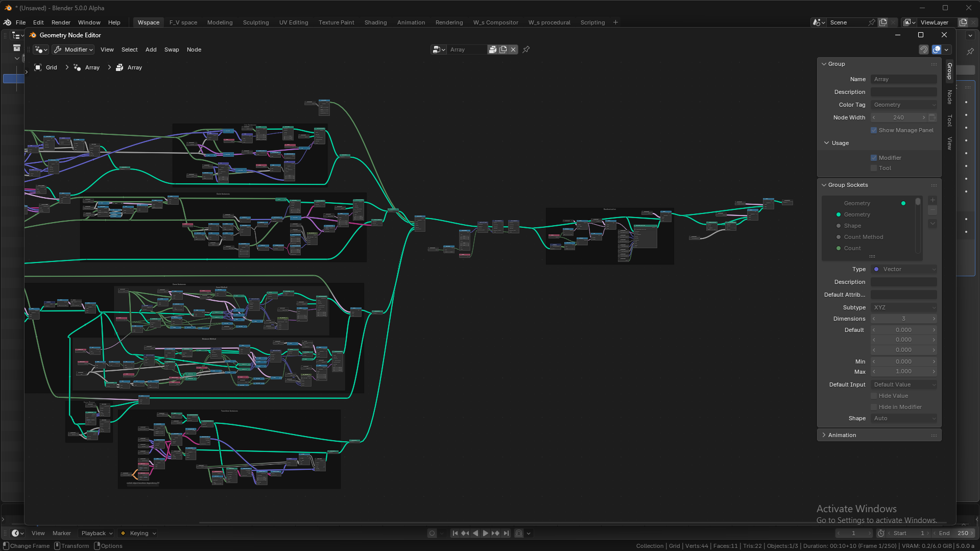Enable the Hide in Modifier checkbox

[x=874, y=407]
